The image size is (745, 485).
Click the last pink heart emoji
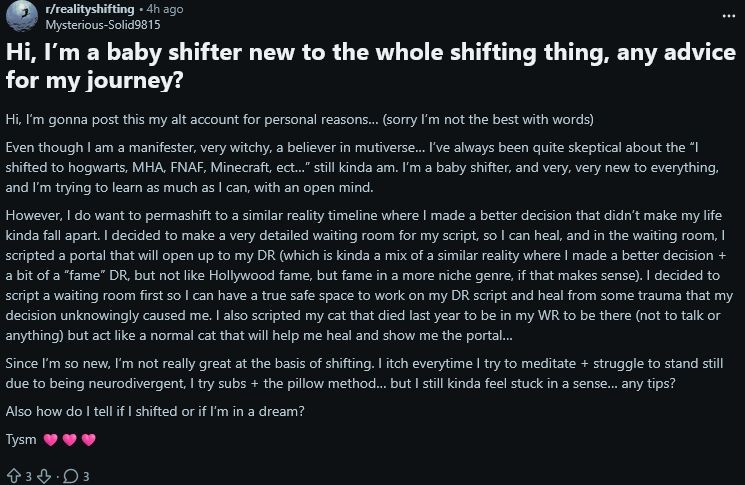pyautogui.click(x=88, y=439)
